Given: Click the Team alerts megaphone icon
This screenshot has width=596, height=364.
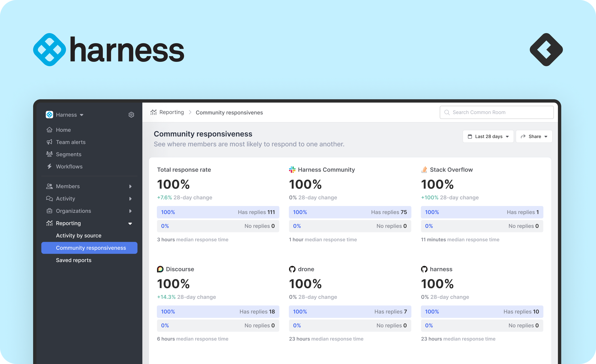Looking at the screenshot, I should point(49,142).
